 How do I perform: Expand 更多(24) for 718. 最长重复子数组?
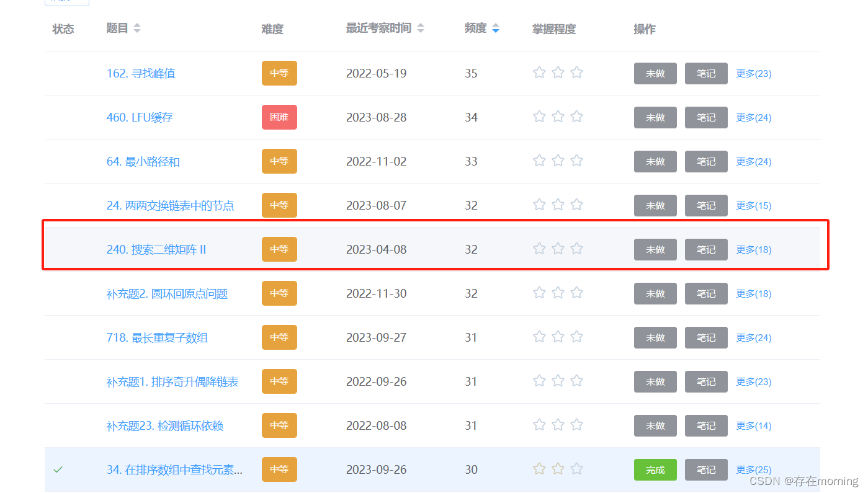coord(754,337)
